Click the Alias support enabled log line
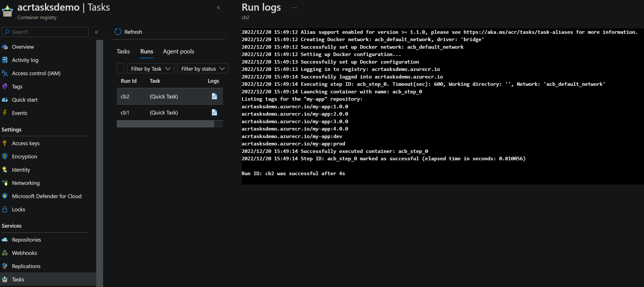The image size is (644, 287). [x=439, y=32]
